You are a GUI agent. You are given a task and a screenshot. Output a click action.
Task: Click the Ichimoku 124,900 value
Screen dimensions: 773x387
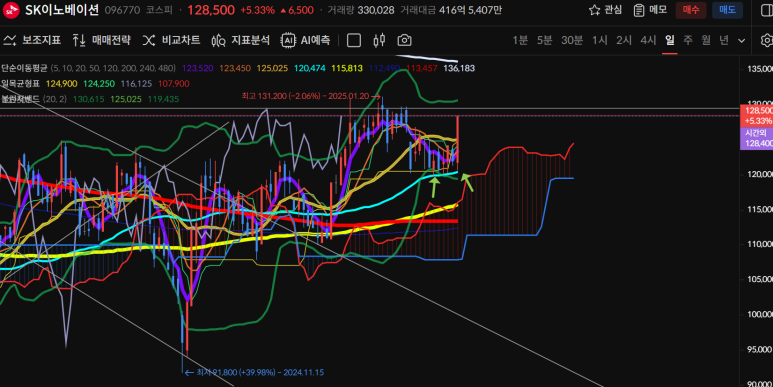(62, 83)
